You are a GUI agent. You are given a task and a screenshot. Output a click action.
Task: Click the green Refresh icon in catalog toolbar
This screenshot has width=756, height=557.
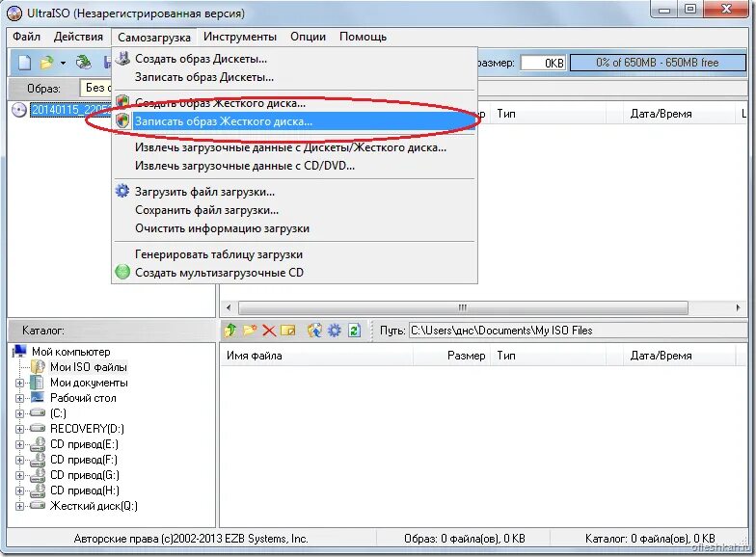355,330
